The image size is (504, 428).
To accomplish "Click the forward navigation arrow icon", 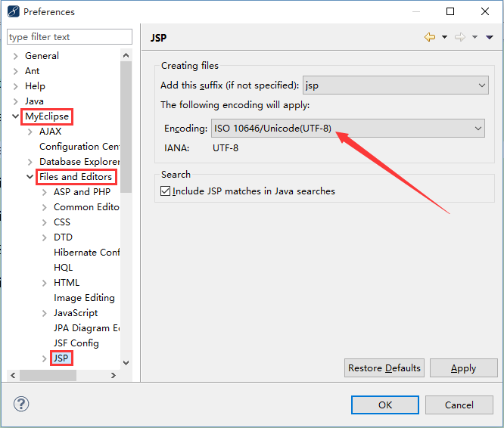I will (x=460, y=37).
